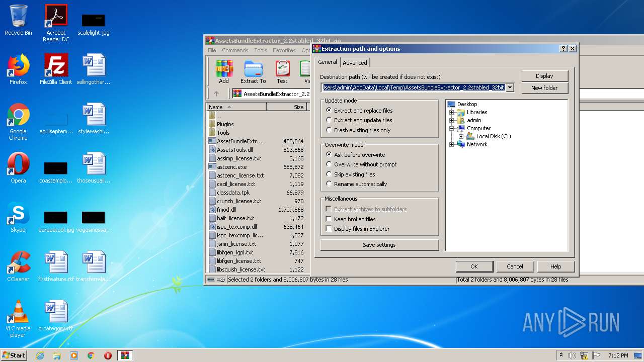Expand Network tree node

tap(451, 144)
